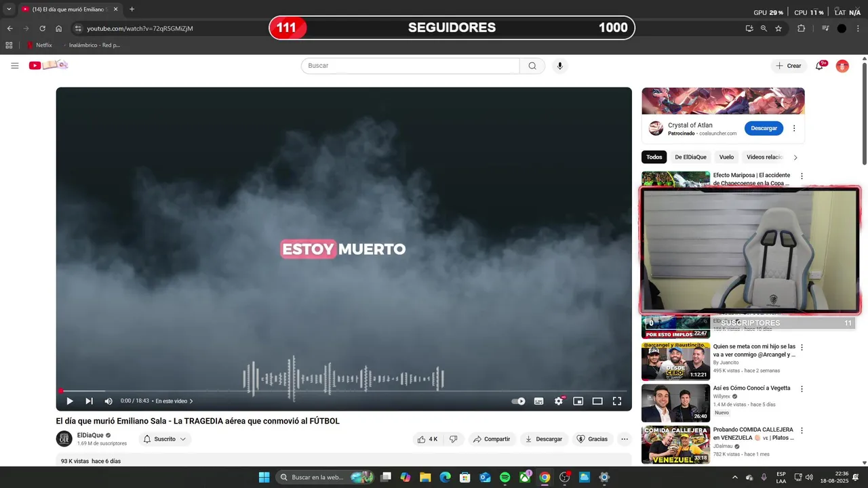Seek along the video progress bar
Image resolution: width=868 pixels, height=488 pixels.
[x=344, y=391]
